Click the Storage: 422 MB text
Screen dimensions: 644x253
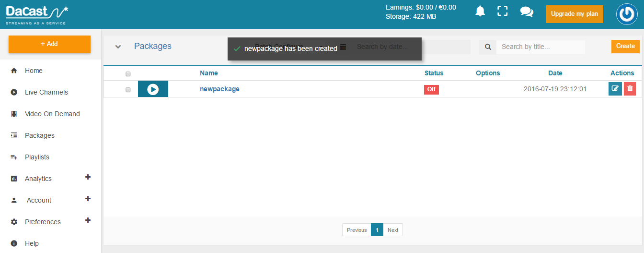point(411,16)
